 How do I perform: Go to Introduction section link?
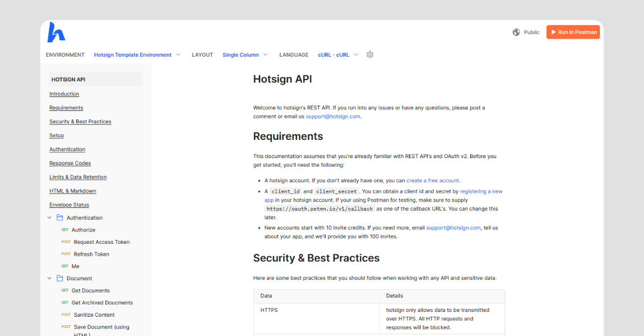64,94
